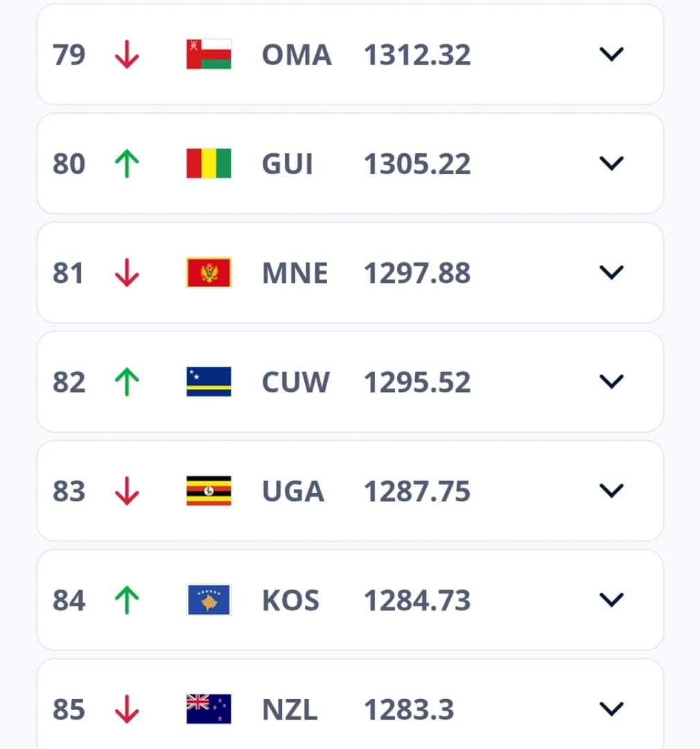The image size is (700, 749).
Task: Click the green up arrow beside rank 84
Action: point(127,601)
